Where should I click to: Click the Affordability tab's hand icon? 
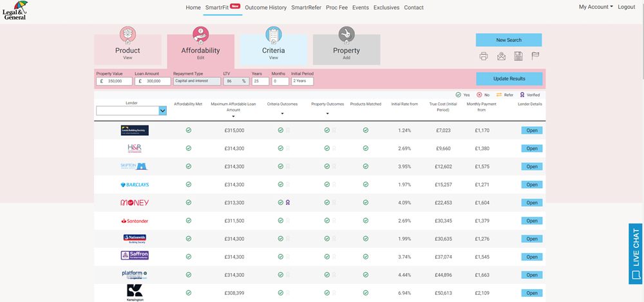pyautogui.click(x=200, y=35)
